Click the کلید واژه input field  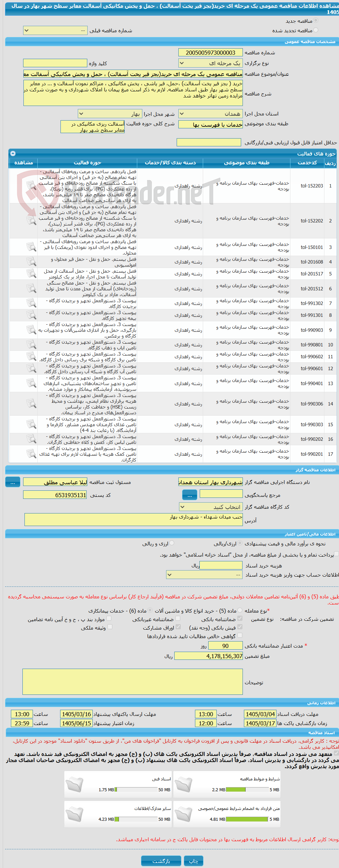tap(55, 63)
